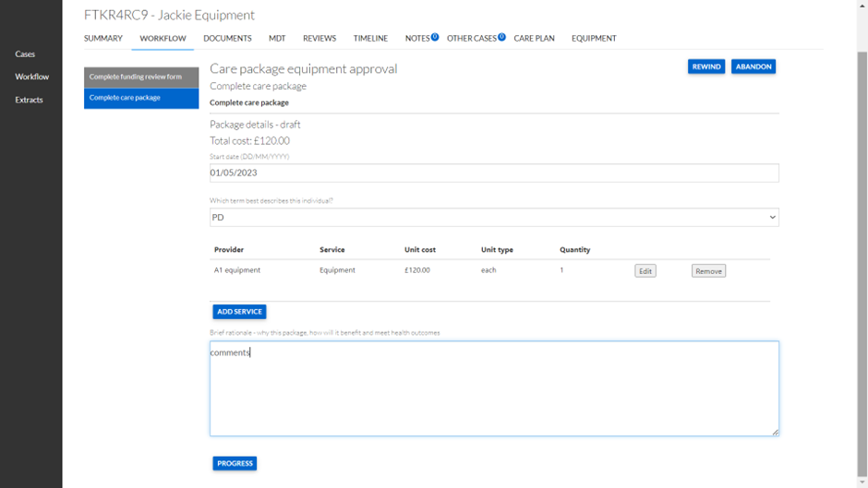Open the Care Plan tab
The height and width of the screenshot is (488, 868).
click(x=534, y=39)
